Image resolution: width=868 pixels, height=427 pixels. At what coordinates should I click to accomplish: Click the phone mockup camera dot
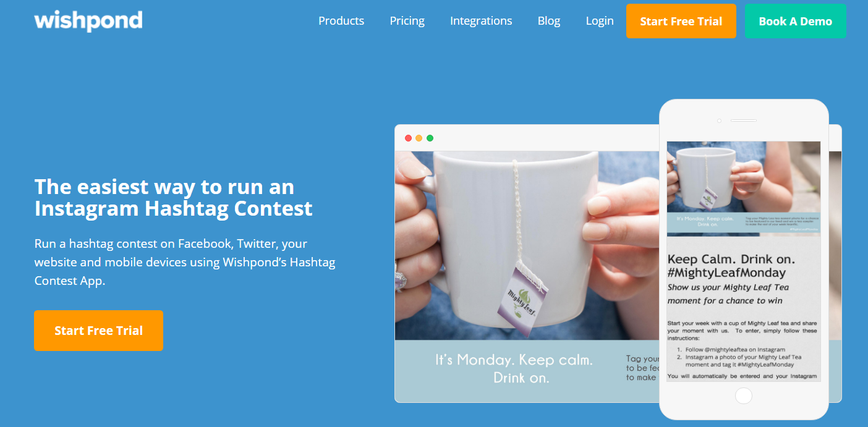(719, 120)
